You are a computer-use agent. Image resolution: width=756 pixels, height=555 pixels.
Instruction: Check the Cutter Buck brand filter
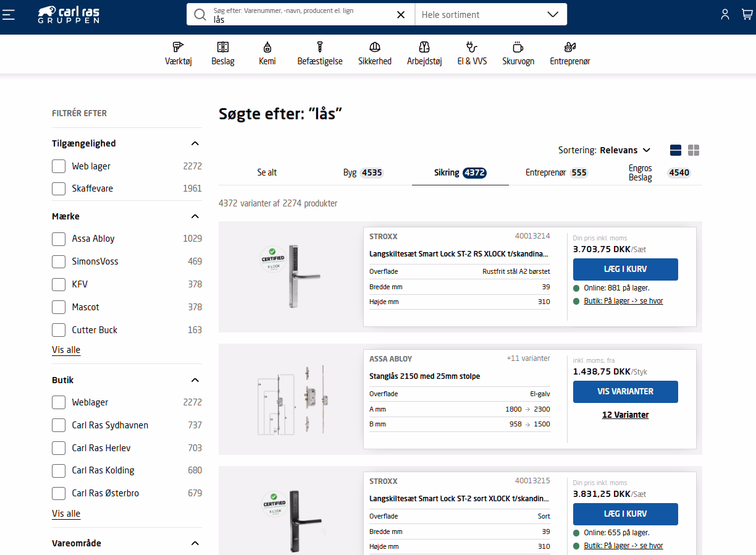pos(59,330)
